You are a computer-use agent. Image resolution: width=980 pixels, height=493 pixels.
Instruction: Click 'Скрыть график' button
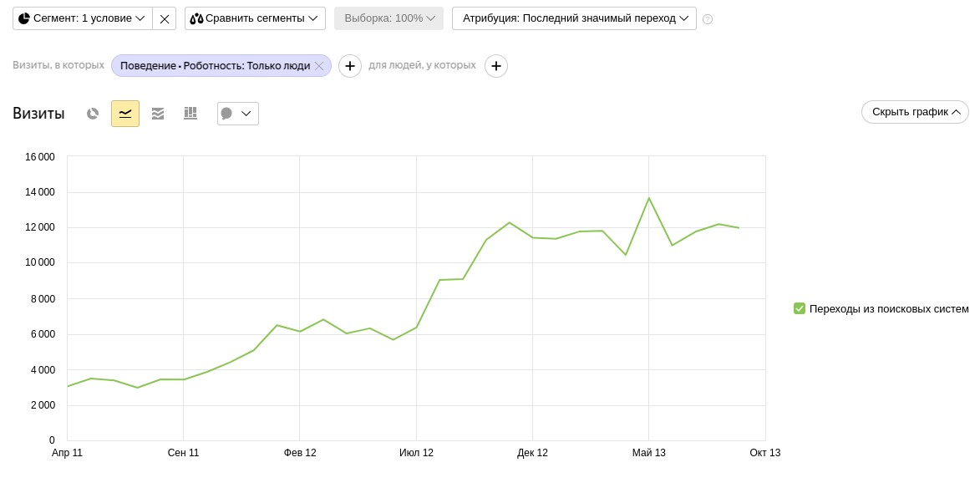click(x=915, y=112)
